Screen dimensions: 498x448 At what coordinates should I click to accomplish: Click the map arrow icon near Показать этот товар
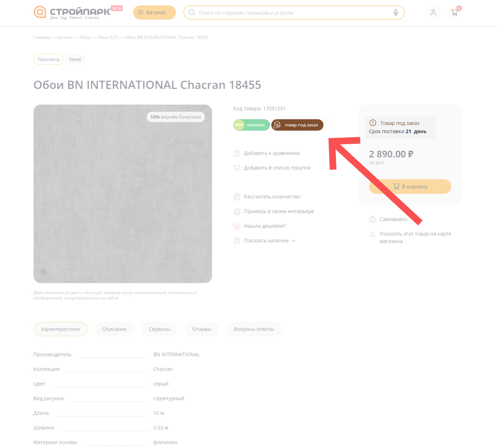click(372, 234)
